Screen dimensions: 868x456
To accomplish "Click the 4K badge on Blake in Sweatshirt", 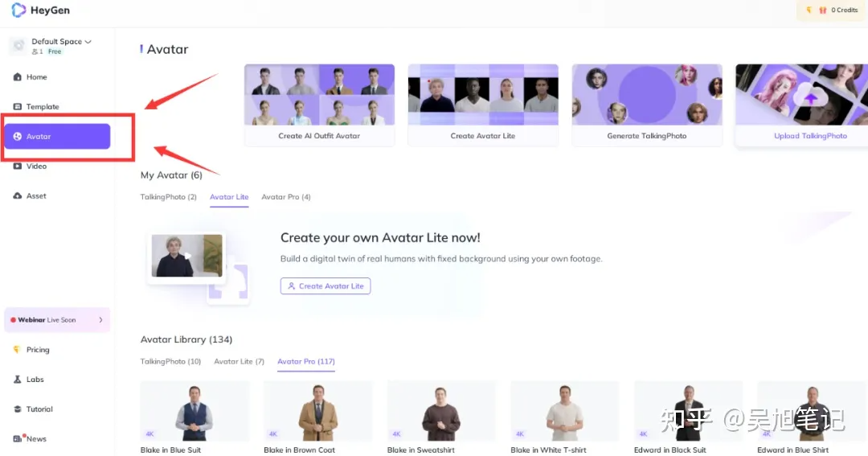I will [396, 433].
